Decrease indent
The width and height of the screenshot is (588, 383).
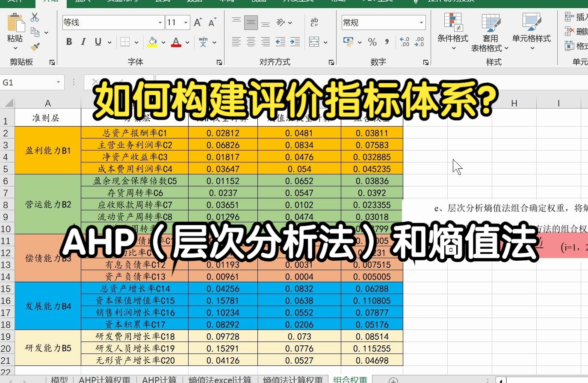pos(281,42)
